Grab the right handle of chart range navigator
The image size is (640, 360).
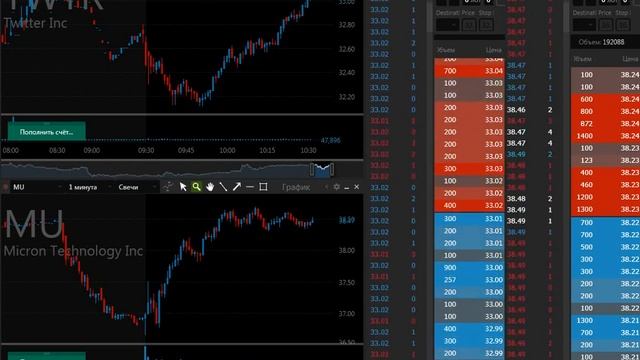click(332, 169)
